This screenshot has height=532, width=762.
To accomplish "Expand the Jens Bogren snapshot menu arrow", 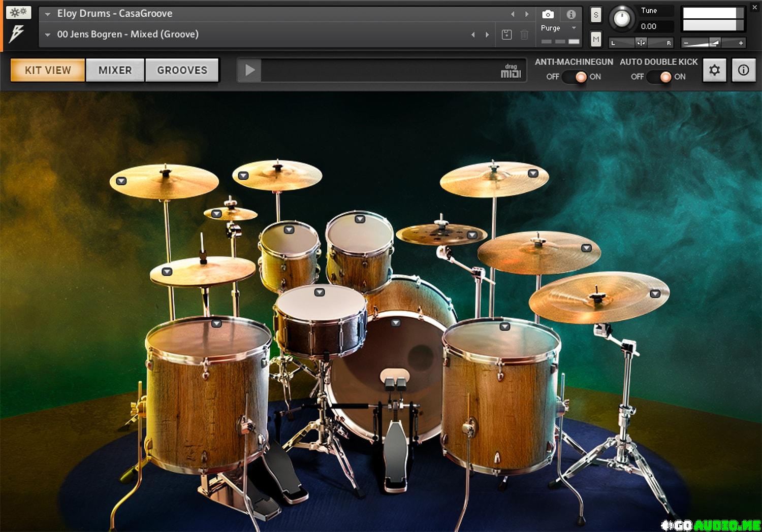I will (x=48, y=35).
